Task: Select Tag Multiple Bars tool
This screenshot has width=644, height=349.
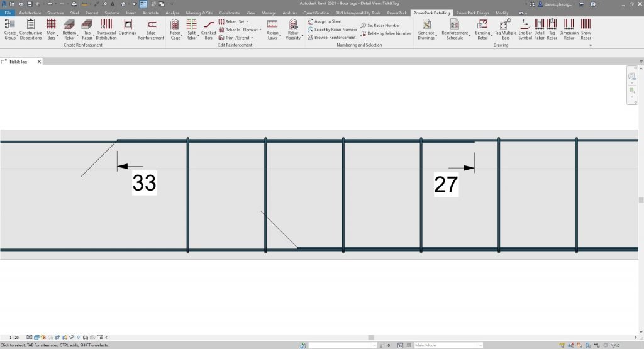Action: [506, 29]
